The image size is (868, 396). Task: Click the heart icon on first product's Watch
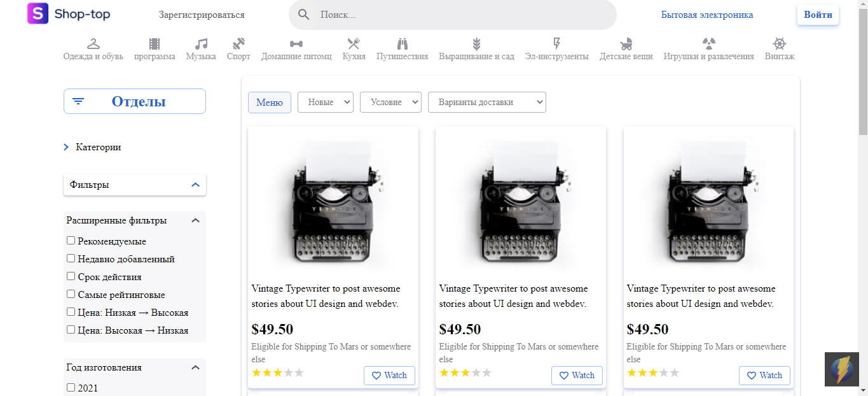(376, 376)
